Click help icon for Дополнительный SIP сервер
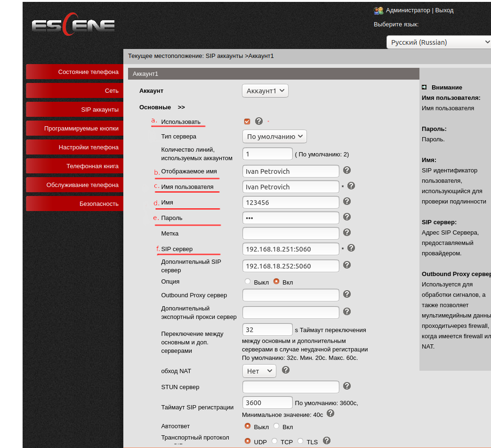 (x=346, y=265)
